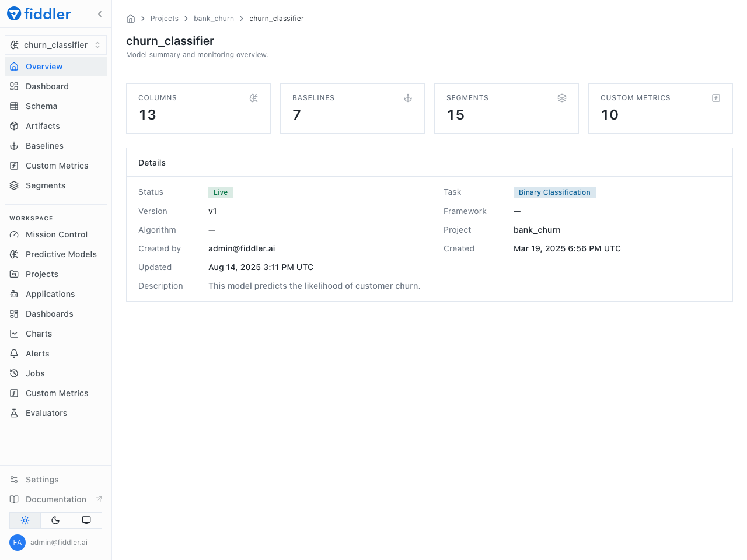Open the admin@fiddler.ai account menu

click(55, 542)
